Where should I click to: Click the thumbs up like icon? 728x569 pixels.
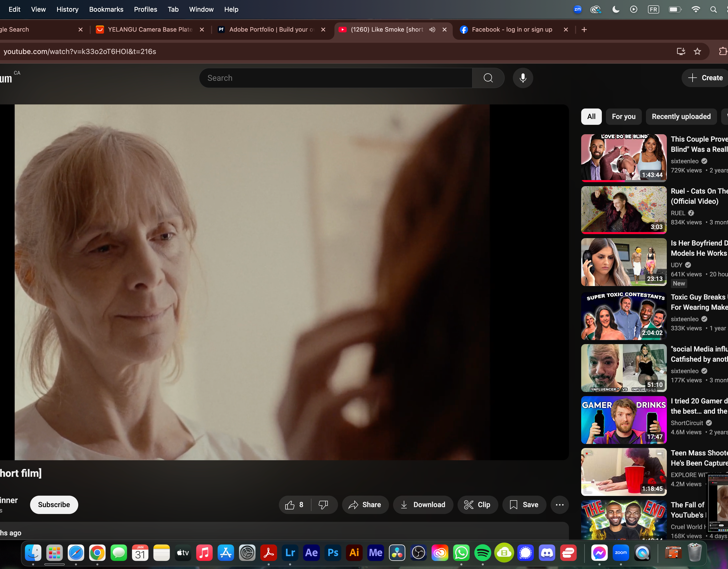(x=290, y=505)
